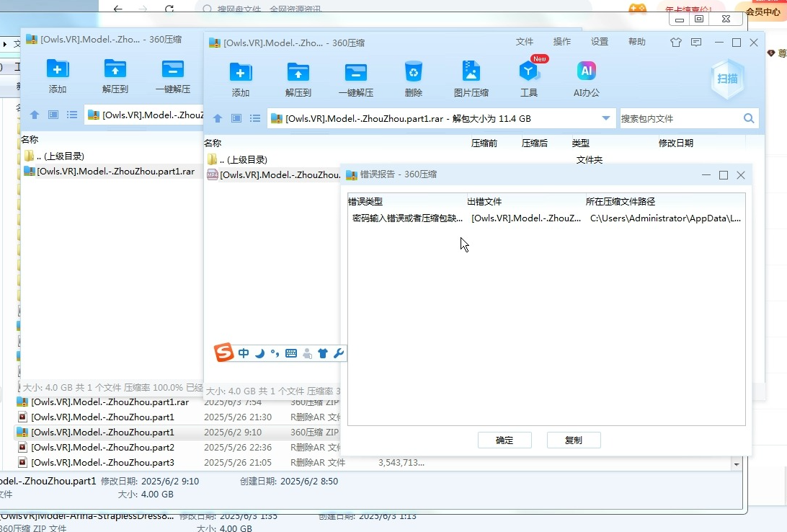This screenshot has height=532, width=787.
Task: Open the 图片压缩 image compression tool
Action: point(471,72)
